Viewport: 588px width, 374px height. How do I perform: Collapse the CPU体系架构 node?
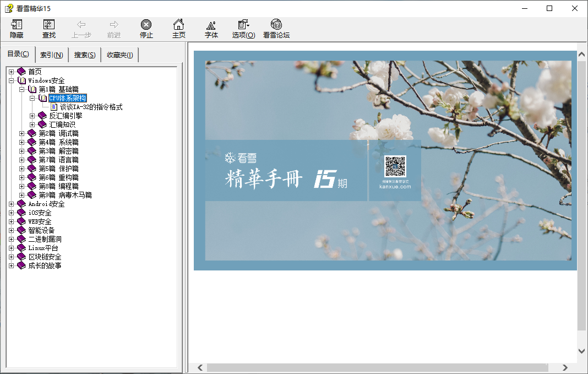[x=32, y=98]
